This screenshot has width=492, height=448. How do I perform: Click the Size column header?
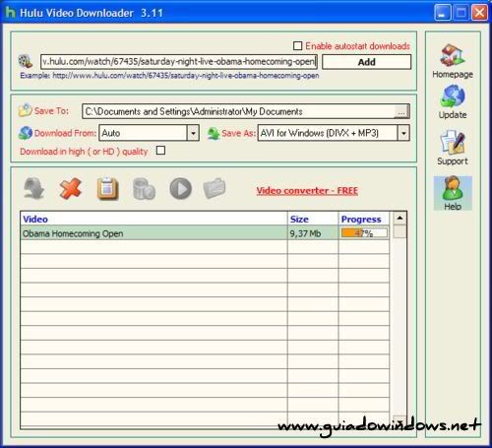[313, 219]
